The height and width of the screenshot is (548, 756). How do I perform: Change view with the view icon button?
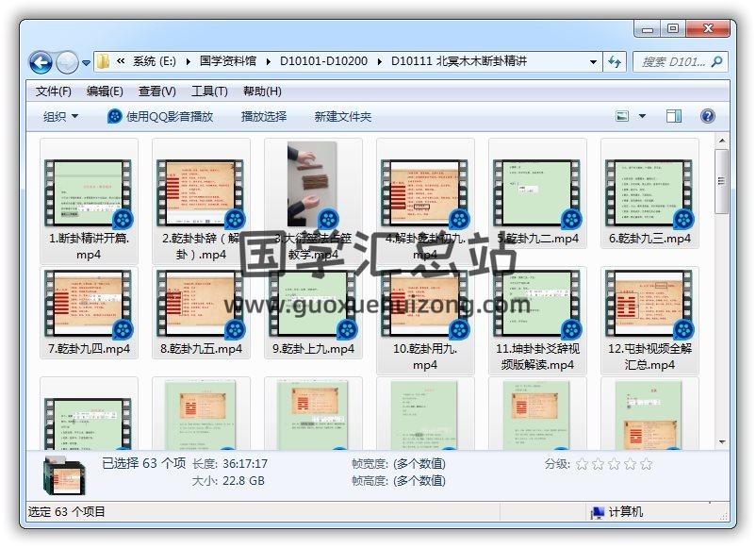[x=622, y=116]
